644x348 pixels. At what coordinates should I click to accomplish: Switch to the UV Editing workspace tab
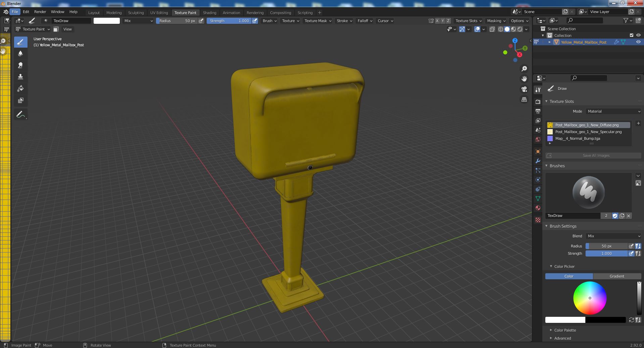(x=159, y=13)
